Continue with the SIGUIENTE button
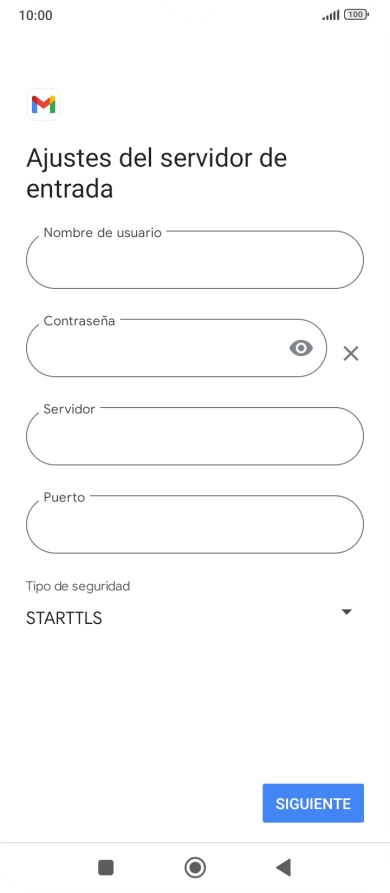The image size is (390, 893). click(x=313, y=803)
